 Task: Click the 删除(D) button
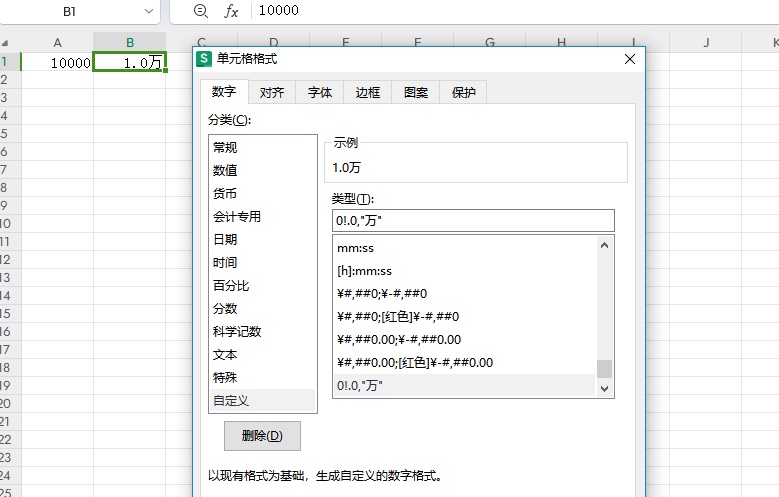(262, 436)
